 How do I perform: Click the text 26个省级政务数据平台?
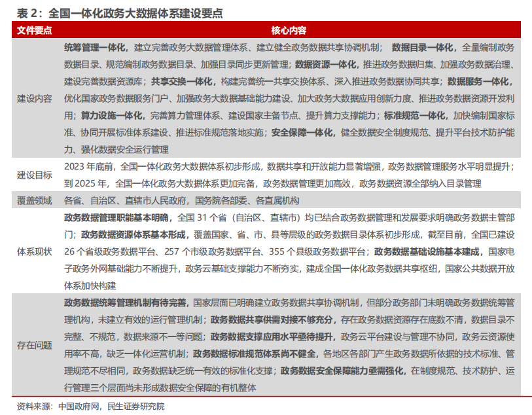pyautogui.click(x=110, y=252)
